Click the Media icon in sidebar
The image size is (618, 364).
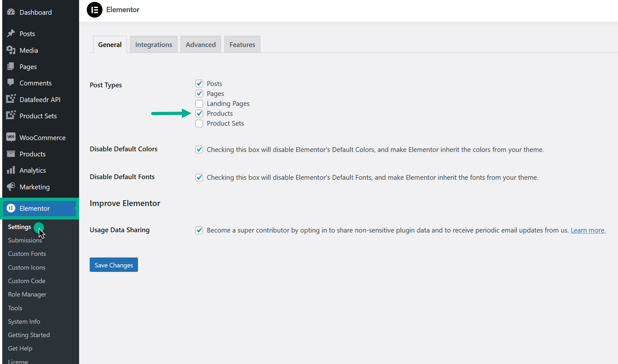point(11,50)
